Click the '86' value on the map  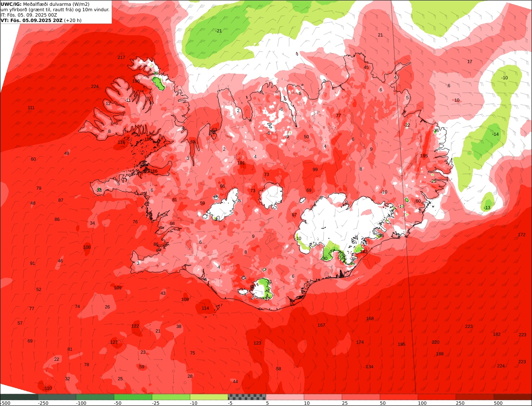click(x=57, y=219)
